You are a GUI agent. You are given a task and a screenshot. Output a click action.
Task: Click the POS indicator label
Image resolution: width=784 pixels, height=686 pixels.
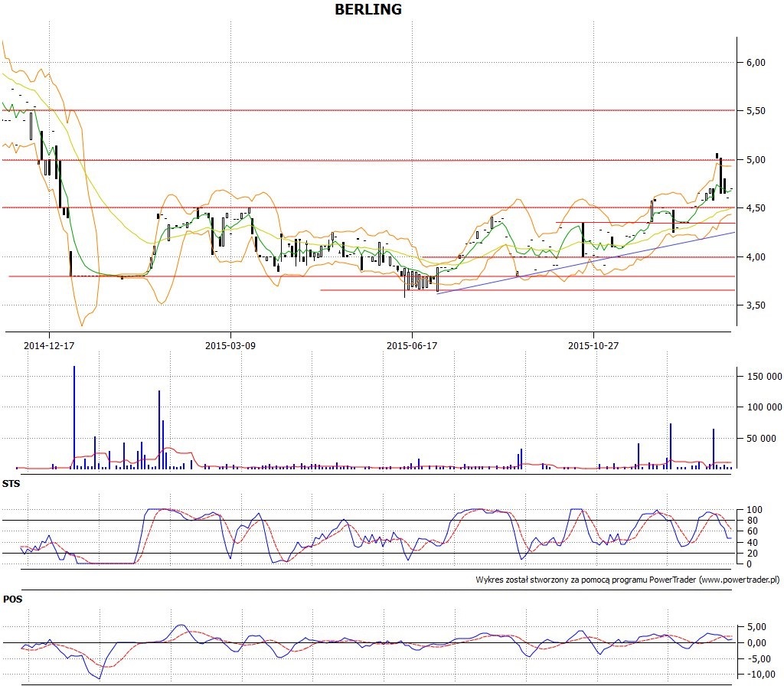(12, 599)
